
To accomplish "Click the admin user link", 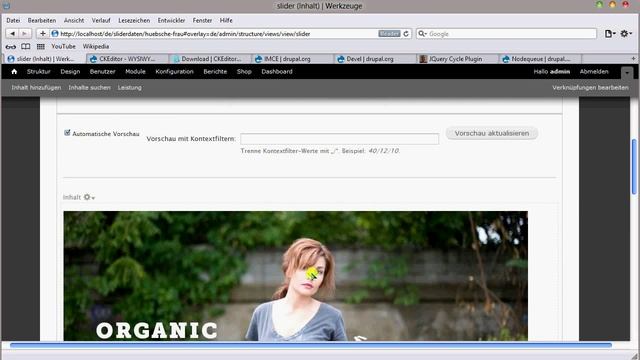I will [x=560, y=71].
